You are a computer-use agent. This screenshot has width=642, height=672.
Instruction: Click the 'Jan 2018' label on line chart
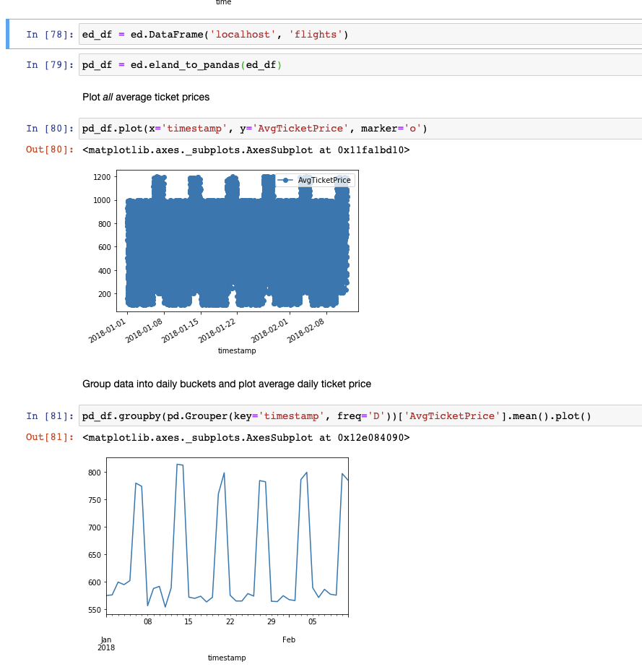[x=106, y=644]
